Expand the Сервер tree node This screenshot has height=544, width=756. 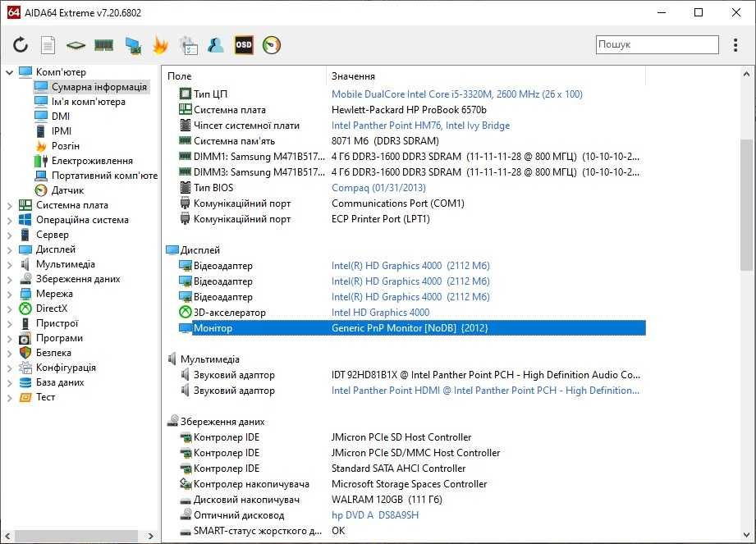coord(9,235)
